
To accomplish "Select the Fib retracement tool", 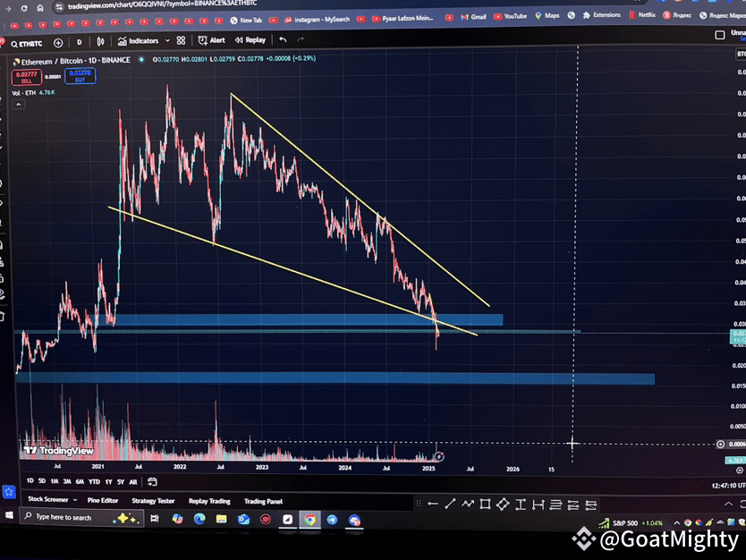I will point(555,505).
